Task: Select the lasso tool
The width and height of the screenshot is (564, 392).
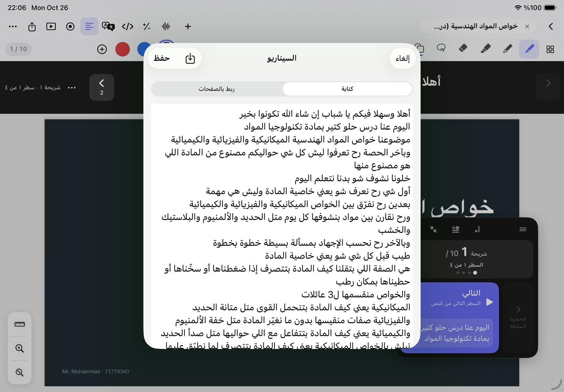Action: [441, 48]
